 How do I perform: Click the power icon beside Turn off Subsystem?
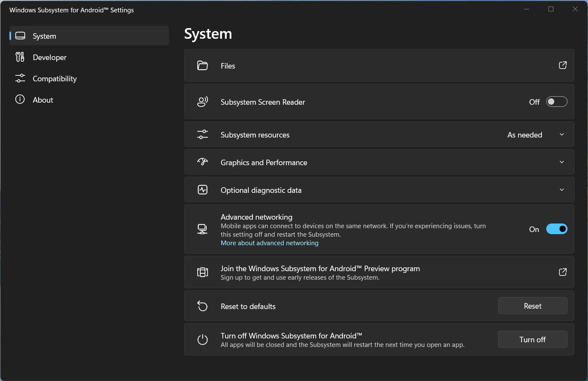click(202, 340)
